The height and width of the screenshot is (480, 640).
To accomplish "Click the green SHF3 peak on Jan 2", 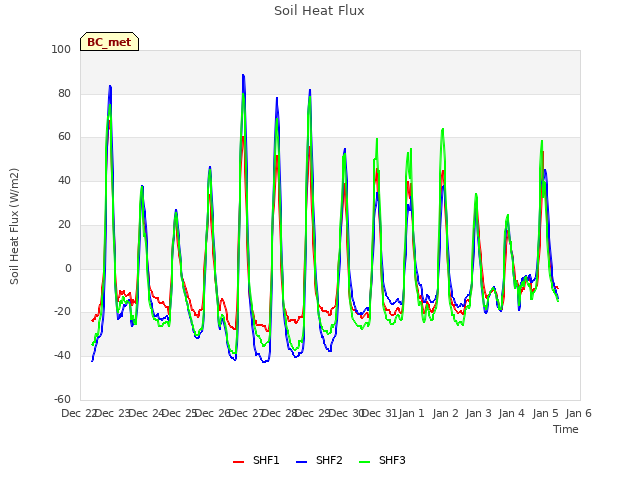I will (443, 129).
